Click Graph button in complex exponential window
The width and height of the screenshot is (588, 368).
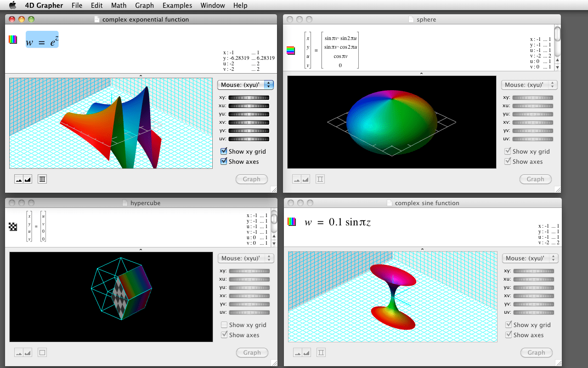click(252, 179)
